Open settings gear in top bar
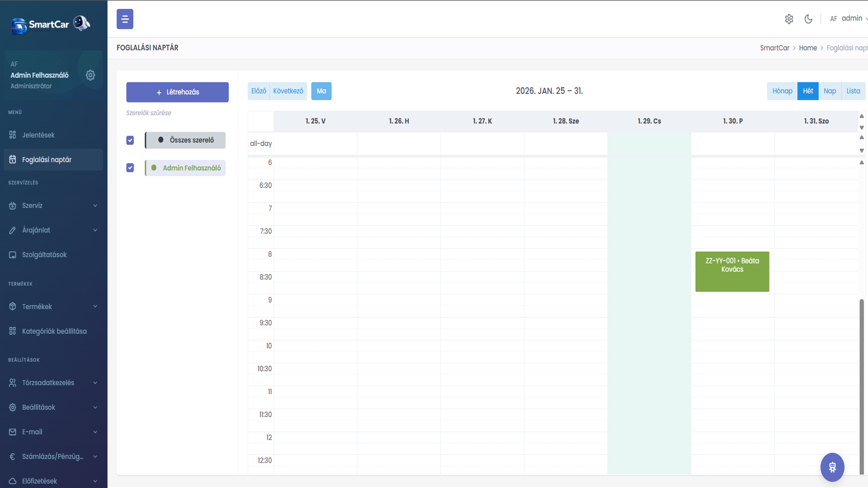The width and height of the screenshot is (868, 488). (x=789, y=19)
